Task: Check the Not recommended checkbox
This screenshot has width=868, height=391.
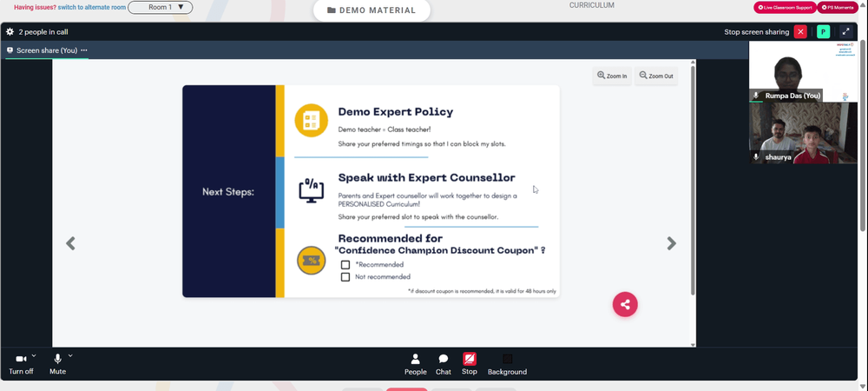Action: tap(345, 277)
